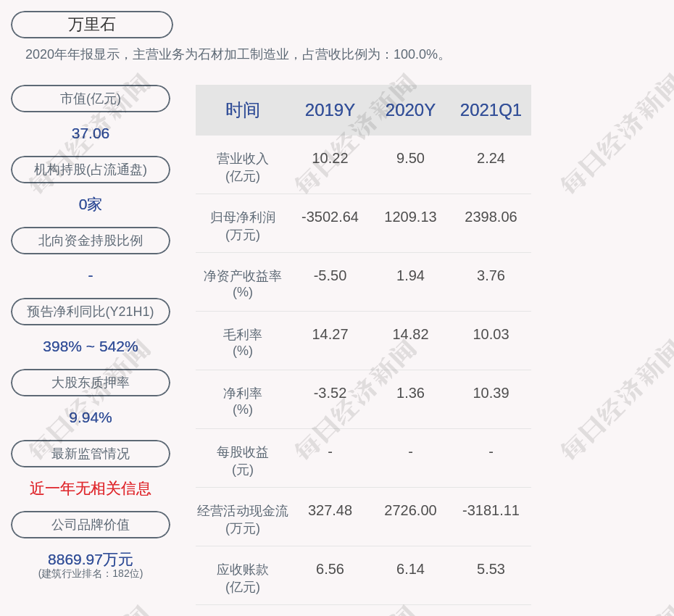
Task: Select receivables value 6.56
Action: [330, 569]
